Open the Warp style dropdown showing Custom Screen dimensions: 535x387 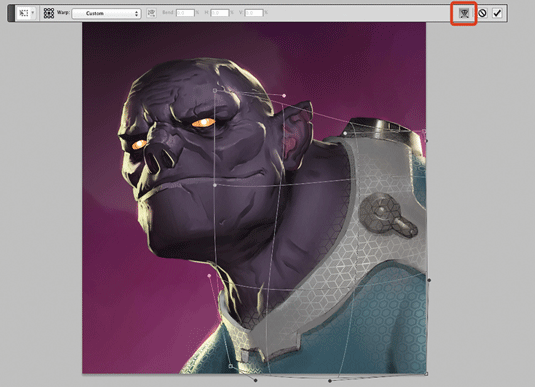tap(106, 13)
